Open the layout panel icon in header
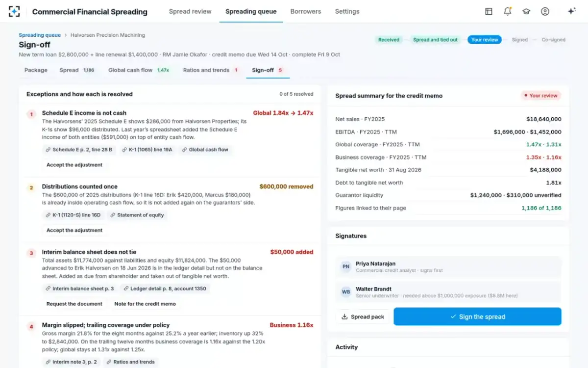 tap(489, 11)
